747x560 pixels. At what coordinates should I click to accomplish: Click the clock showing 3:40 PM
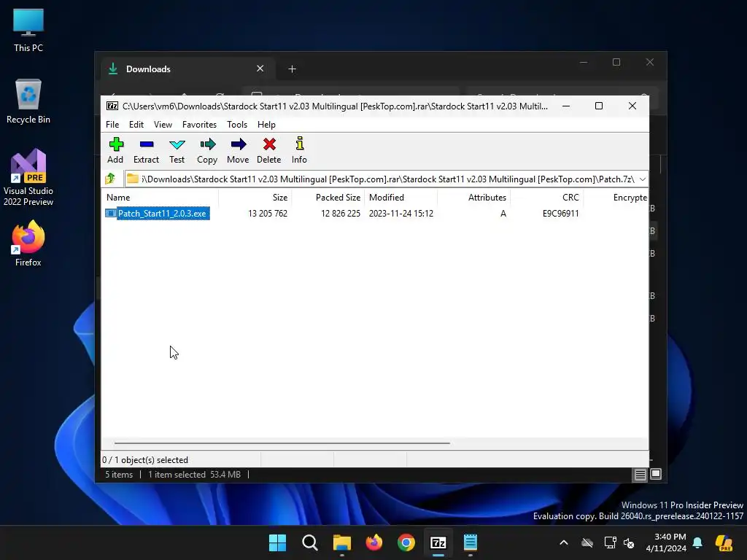(670, 537)
